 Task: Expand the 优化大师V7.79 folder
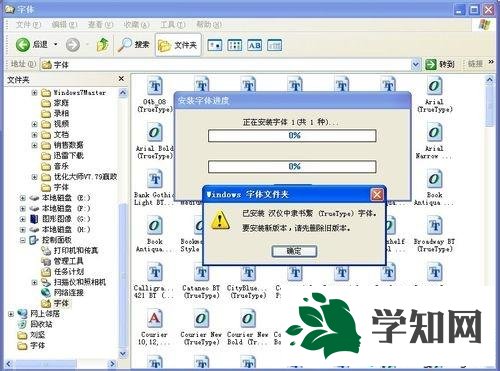34,177
